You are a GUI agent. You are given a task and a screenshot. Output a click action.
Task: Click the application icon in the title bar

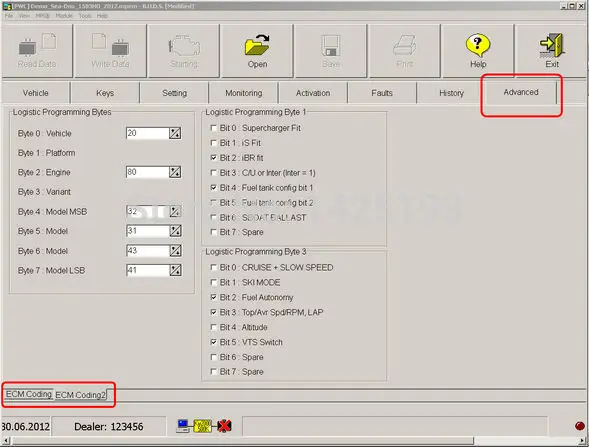6,6
